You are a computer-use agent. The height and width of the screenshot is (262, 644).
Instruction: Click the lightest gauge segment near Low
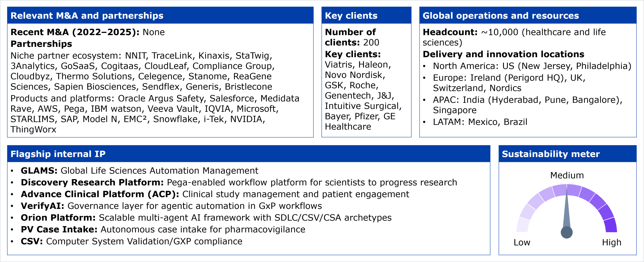(522, 225)
